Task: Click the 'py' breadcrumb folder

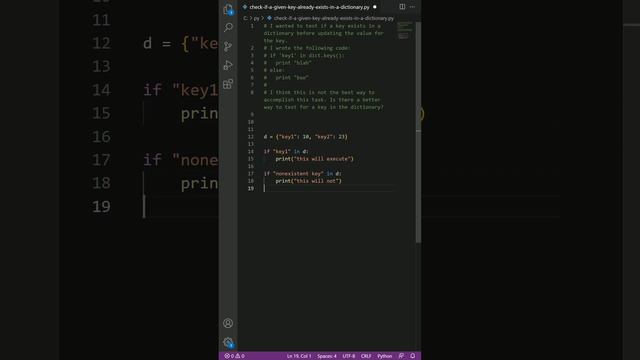Action: (x=256, y=18)
